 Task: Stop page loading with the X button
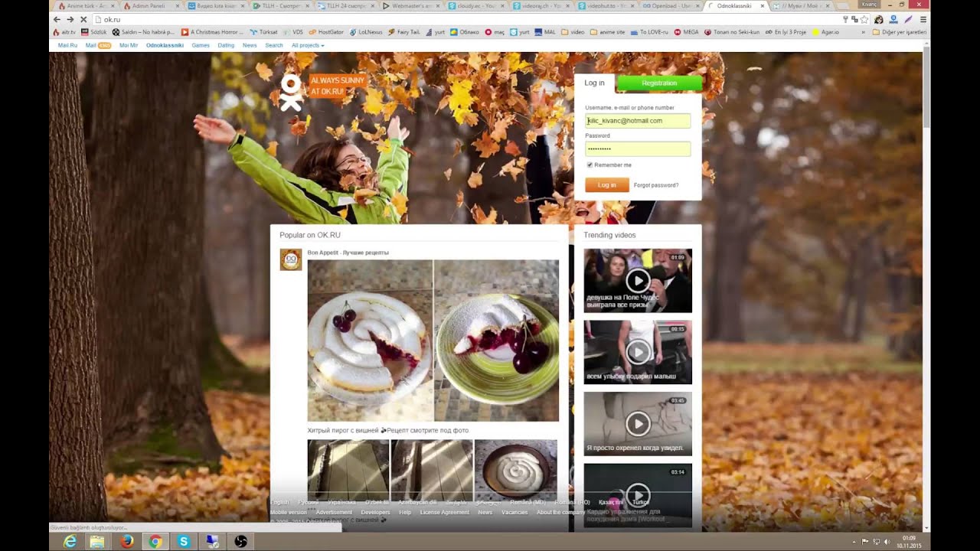click(83, 19)
